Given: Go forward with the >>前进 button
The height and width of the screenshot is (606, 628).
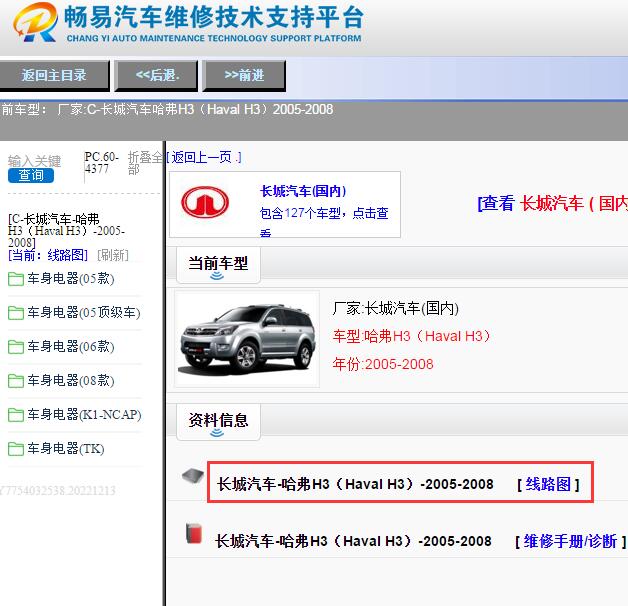Looking at the screenshot, I should (x=244, y=75).
